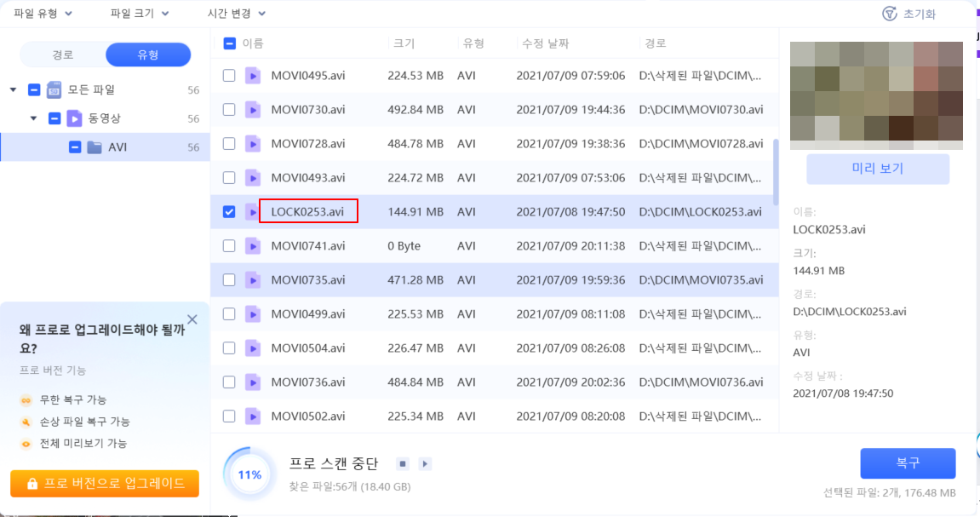Check the box for MOVI0736.avi
The image size is (980, 517).
click(229, 382)
